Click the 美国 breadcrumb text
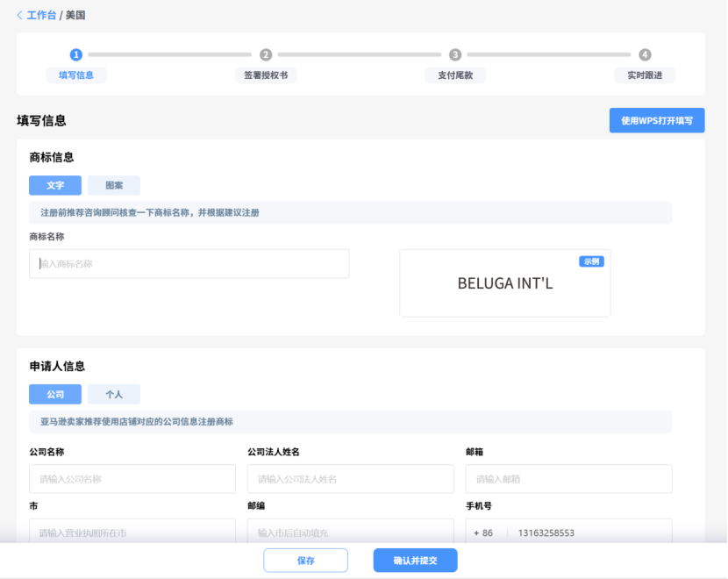The image size is (728, 579). click(x=75, y=15)
